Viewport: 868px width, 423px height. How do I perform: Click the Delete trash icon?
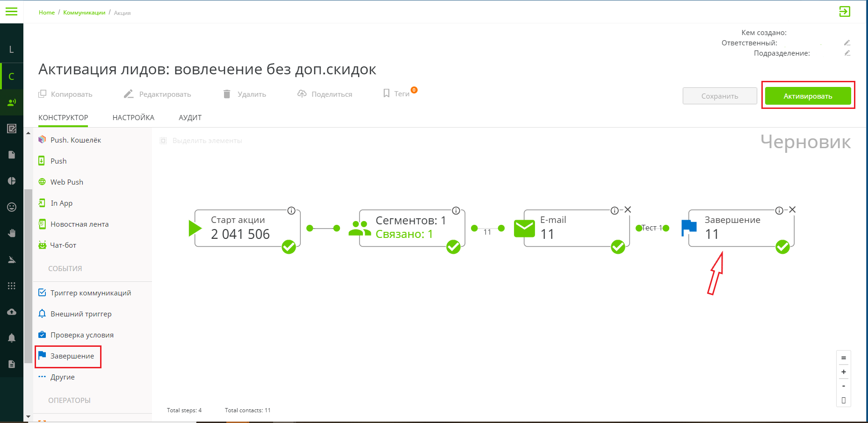pos(227,94)
